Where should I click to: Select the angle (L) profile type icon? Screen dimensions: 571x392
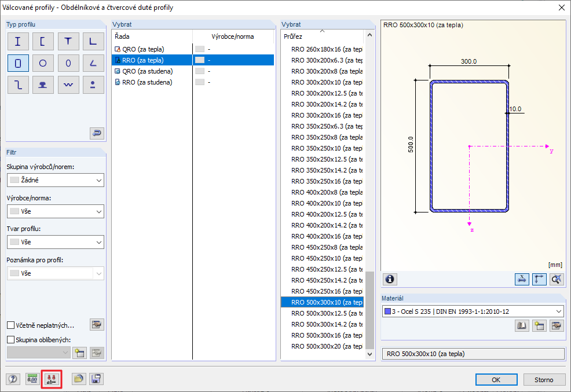pyautogui.click(x=93, y=41)
